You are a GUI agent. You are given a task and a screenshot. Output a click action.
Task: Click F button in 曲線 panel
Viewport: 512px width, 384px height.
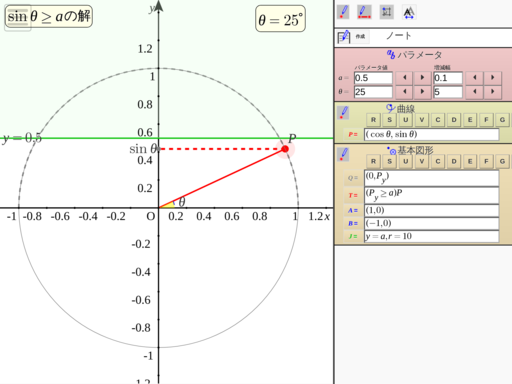click(486, 120)
